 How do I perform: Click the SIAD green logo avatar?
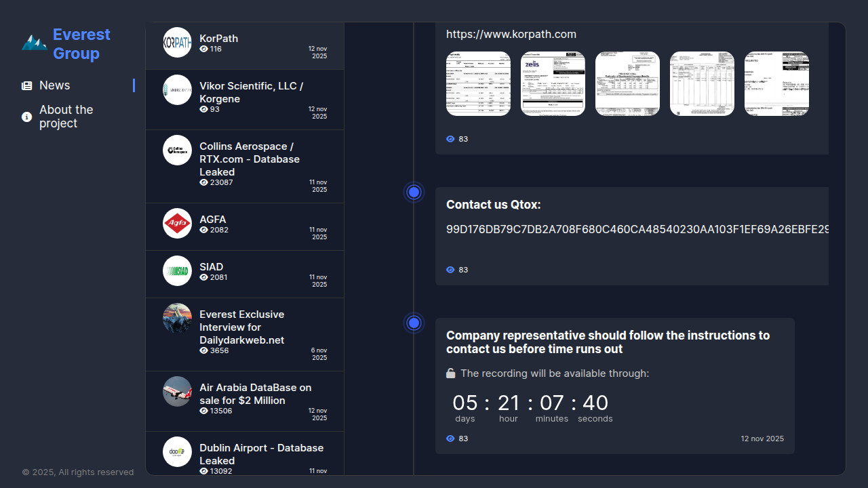pos(178,271)
